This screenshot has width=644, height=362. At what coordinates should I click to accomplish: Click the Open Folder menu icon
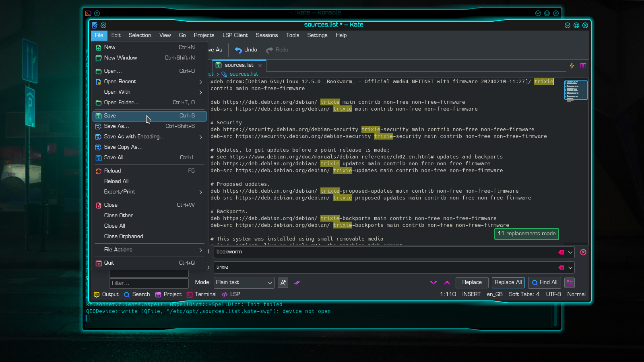click(99, 103)
